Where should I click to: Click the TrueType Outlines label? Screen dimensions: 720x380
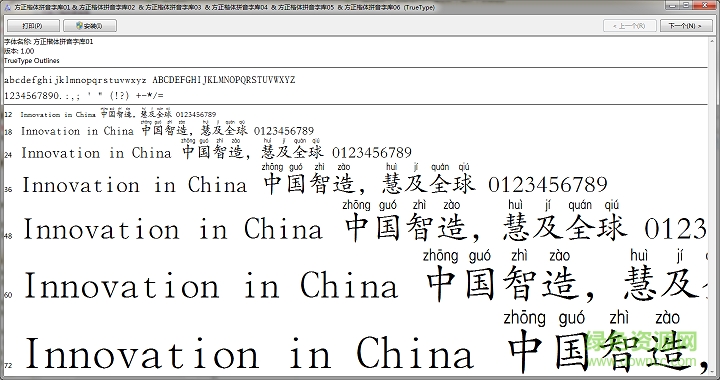pos(32,61)
